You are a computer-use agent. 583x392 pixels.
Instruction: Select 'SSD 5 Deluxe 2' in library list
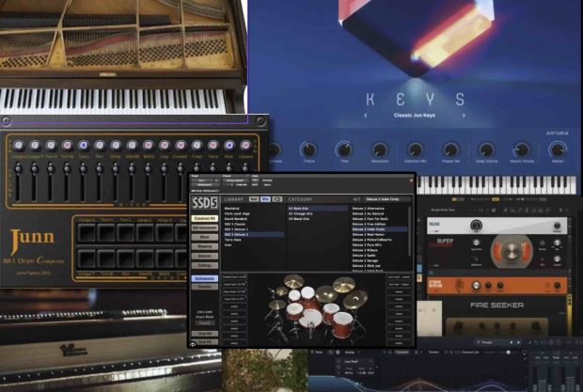254,234
